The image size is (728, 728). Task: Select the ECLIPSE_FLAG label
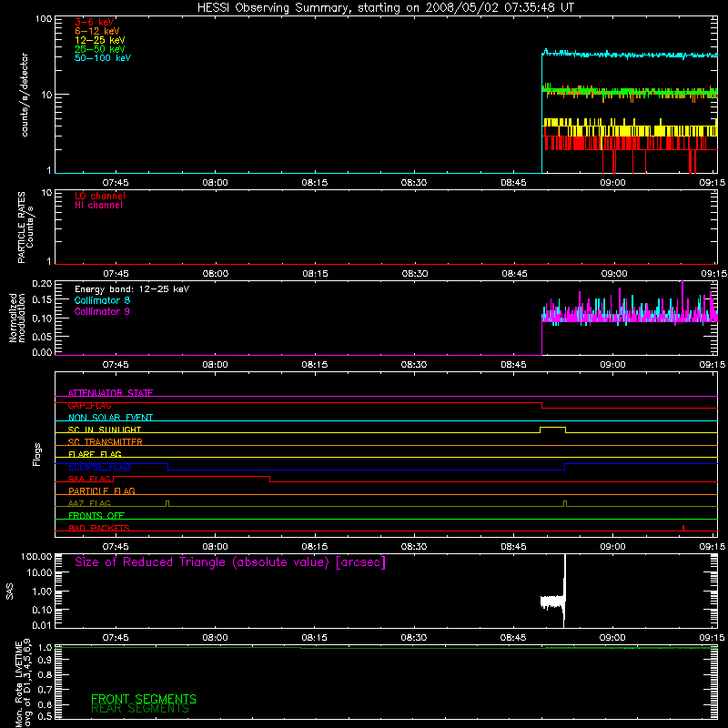(x=99, y=467)
